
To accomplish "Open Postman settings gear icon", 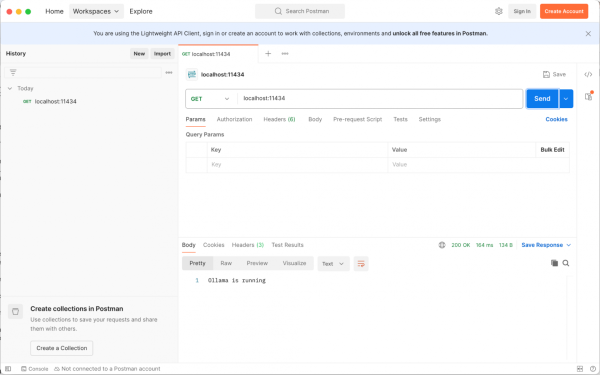I will tap(499, 11).
